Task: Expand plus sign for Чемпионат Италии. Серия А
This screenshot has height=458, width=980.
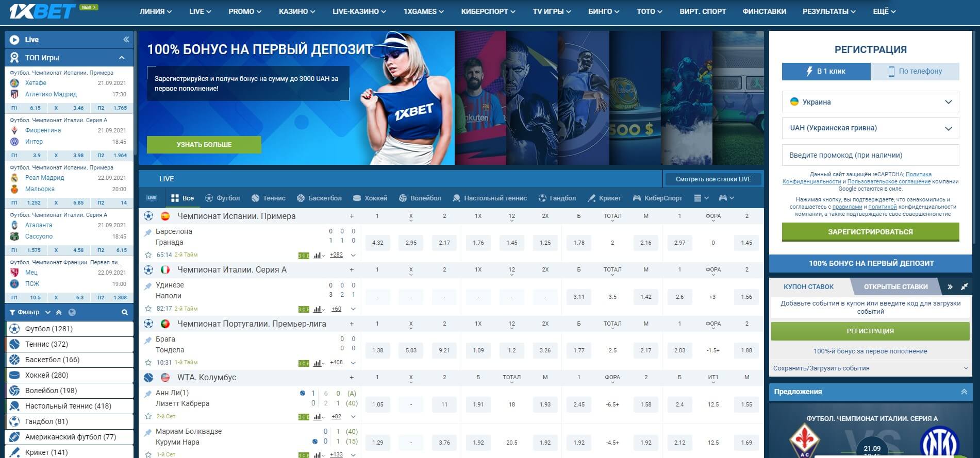Action: click(x=352, y=269)
